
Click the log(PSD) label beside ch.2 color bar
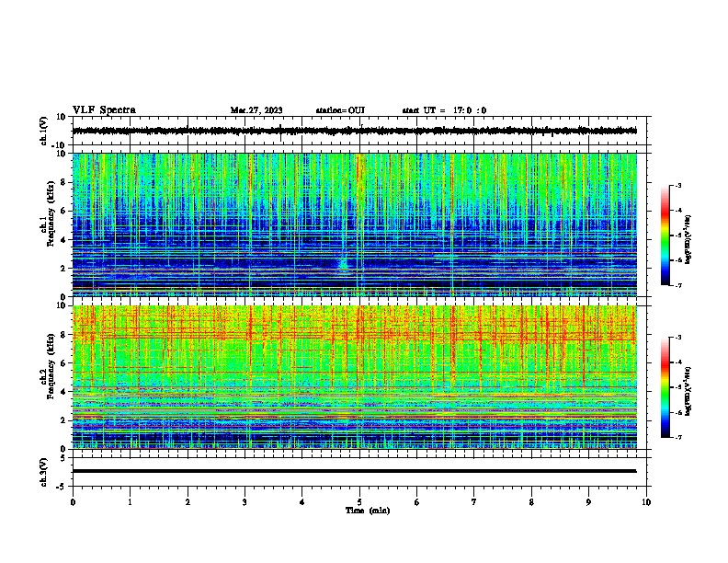[x=688, y=391]
